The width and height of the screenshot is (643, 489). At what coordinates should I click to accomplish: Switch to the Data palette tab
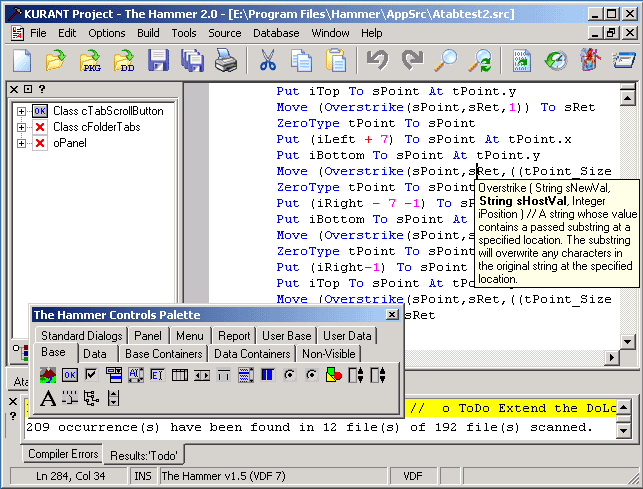click(95, 354)
